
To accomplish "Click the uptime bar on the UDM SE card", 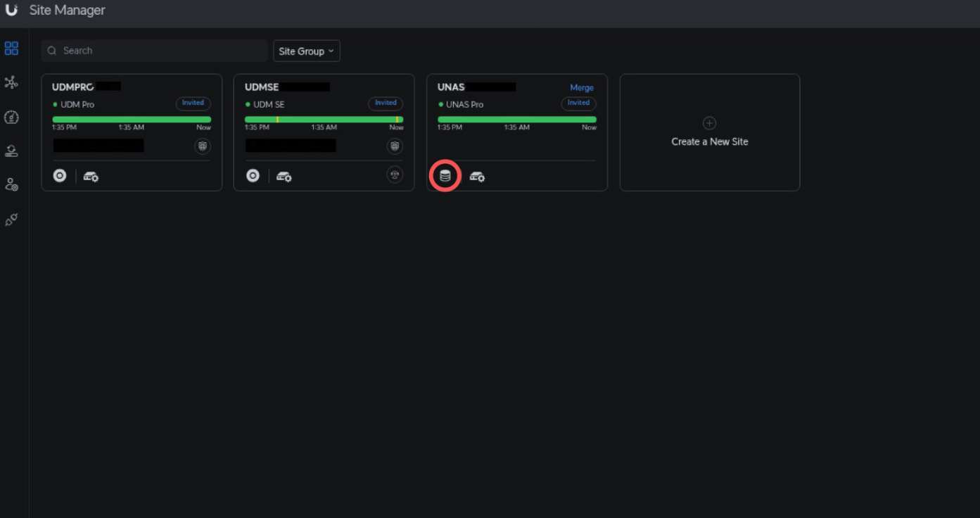I will [324, 120].
